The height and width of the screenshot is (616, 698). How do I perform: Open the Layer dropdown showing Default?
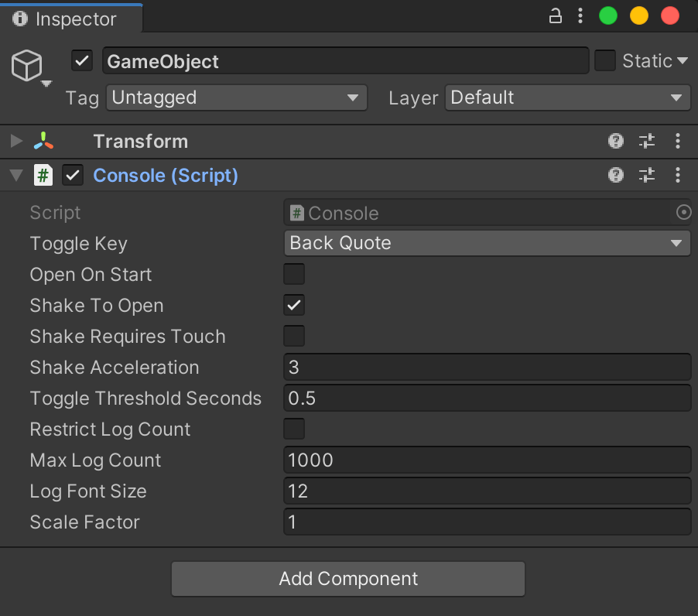coord(567,98)
